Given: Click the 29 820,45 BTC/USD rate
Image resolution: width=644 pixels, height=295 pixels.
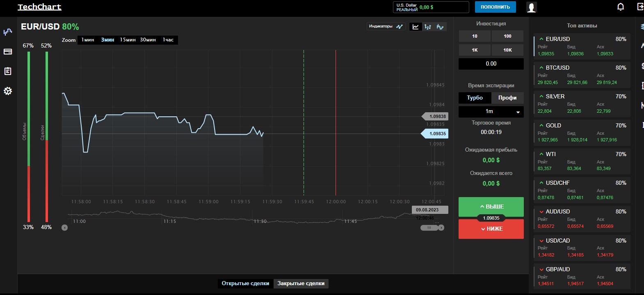Looking at the screenshot, I should point(548,82).
